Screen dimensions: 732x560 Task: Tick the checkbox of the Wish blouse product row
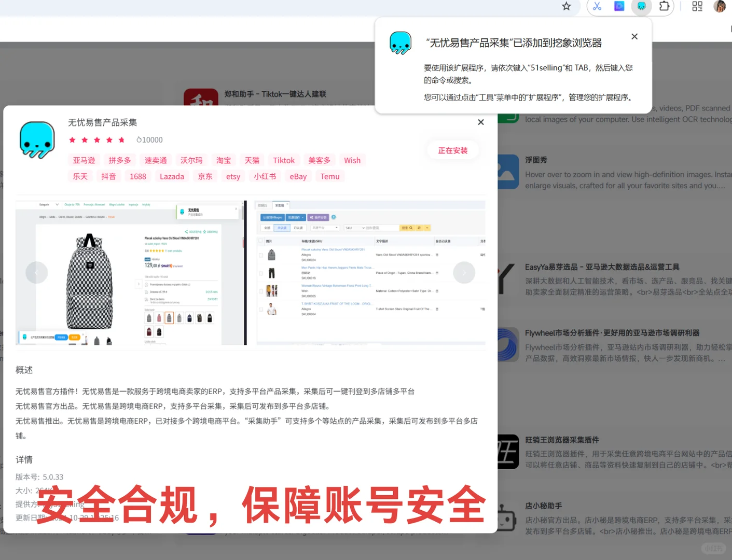260,290
